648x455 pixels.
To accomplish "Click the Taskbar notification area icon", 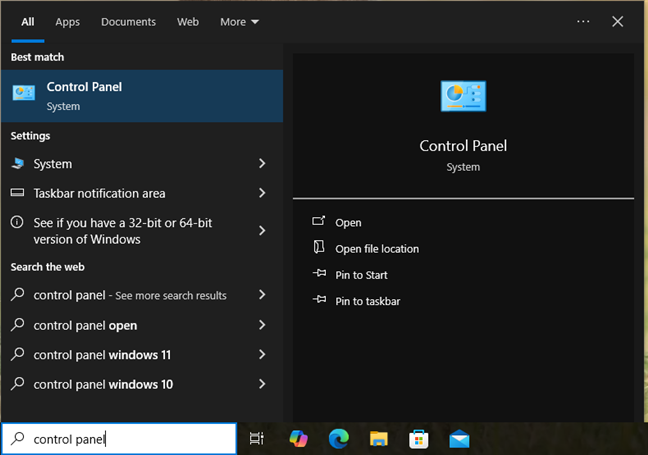I will [x=17, y=193].
